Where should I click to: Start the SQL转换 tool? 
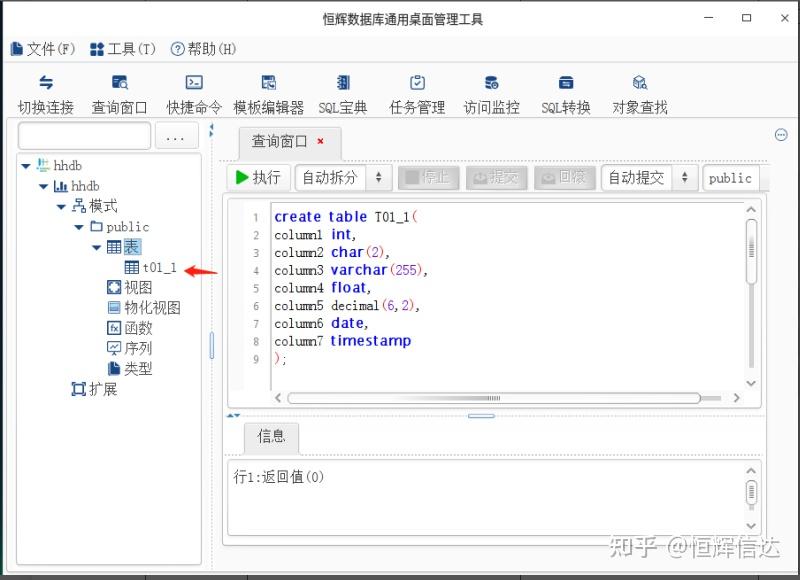(x=565, y=95)
